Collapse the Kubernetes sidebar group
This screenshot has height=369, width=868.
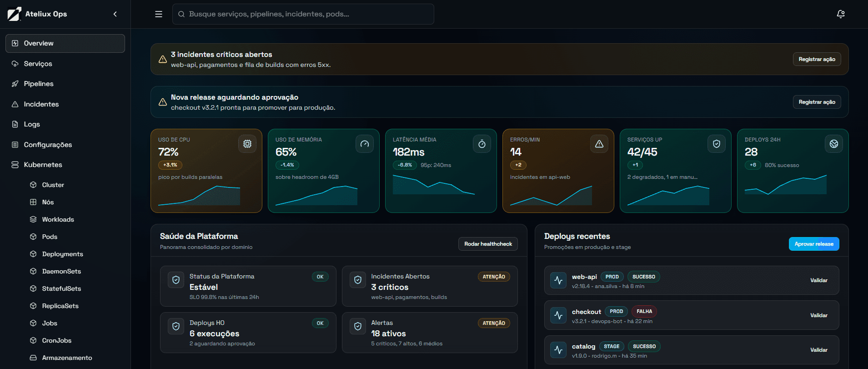65,165
